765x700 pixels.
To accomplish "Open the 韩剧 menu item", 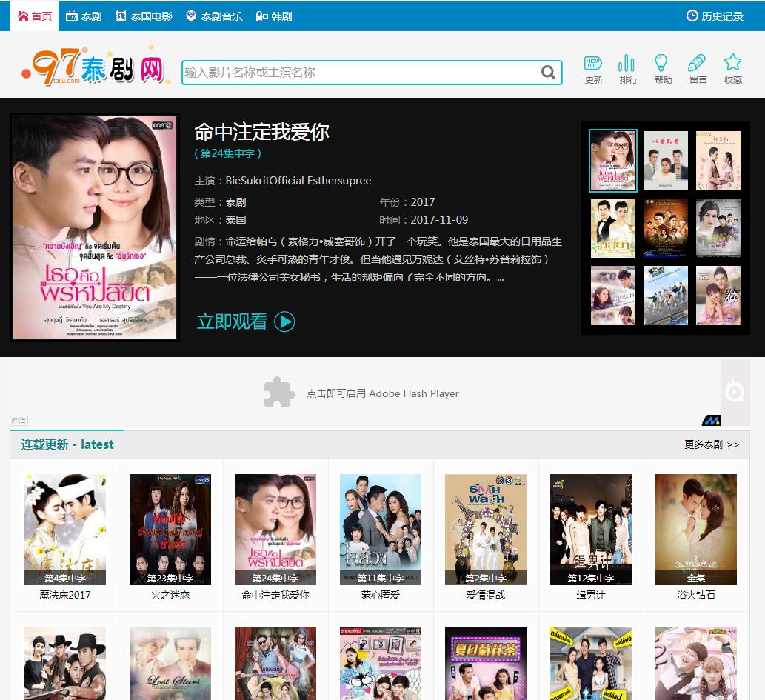I will [x=274, y=16].
